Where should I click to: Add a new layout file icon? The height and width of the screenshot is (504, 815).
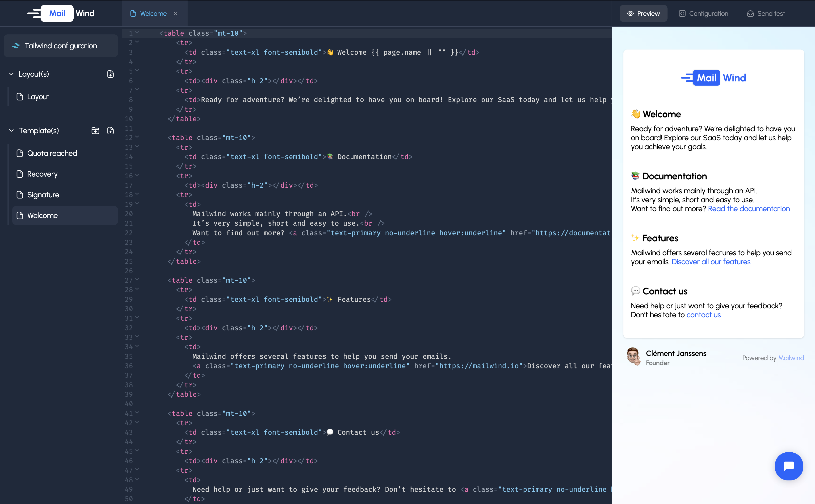pos(110,74)
